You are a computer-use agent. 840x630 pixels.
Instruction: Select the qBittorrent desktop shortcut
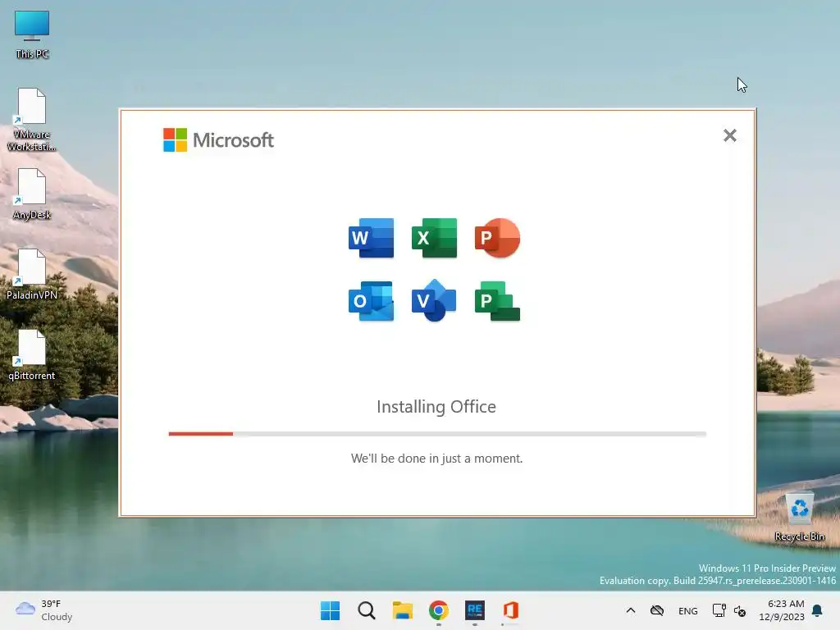(32, 354)
